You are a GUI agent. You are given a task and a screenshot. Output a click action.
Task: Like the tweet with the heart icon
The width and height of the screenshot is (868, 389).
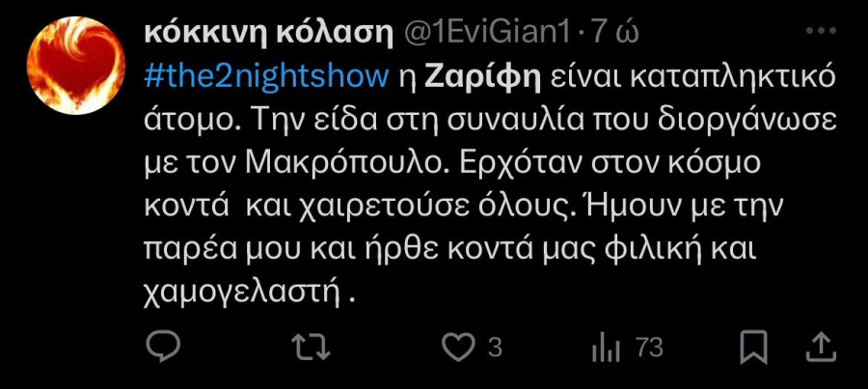pyautogui.click(x=459, y=347)
